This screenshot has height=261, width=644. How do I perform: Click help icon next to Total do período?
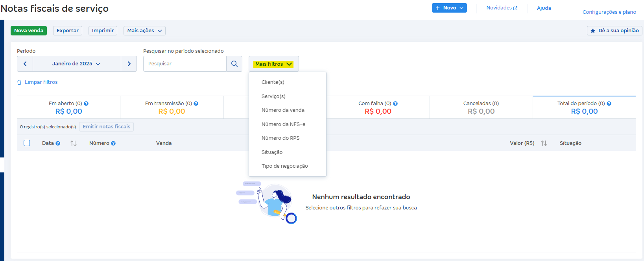609,104
